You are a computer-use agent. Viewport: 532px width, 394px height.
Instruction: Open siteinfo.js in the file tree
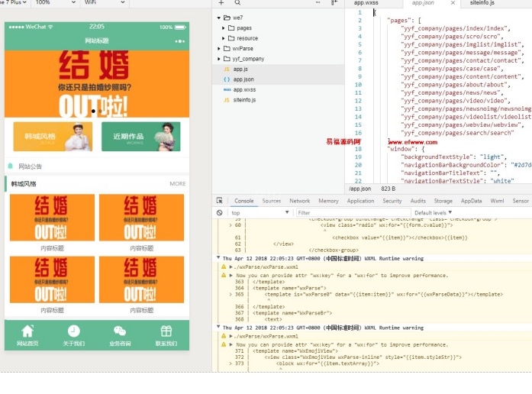coord(244,99)
